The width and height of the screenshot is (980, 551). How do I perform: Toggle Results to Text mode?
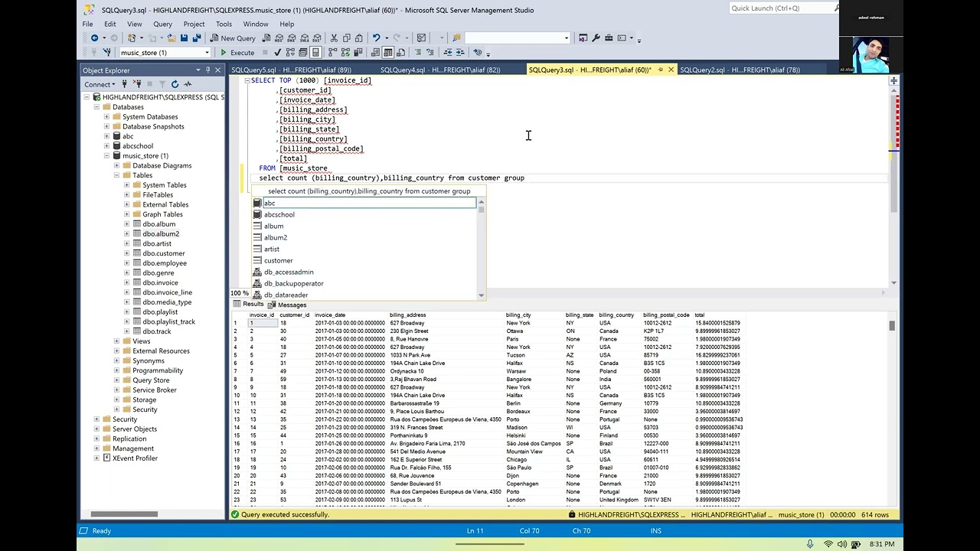[375, 52]
